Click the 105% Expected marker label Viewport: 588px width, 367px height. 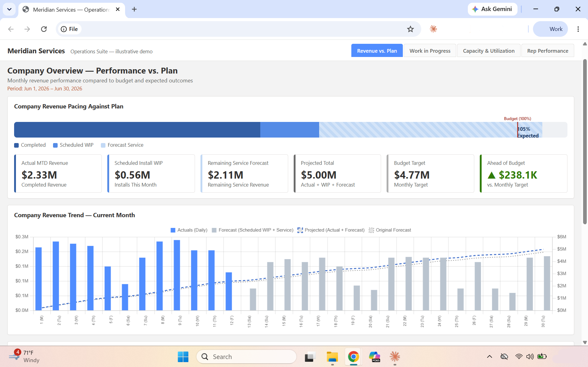(528, 132)
